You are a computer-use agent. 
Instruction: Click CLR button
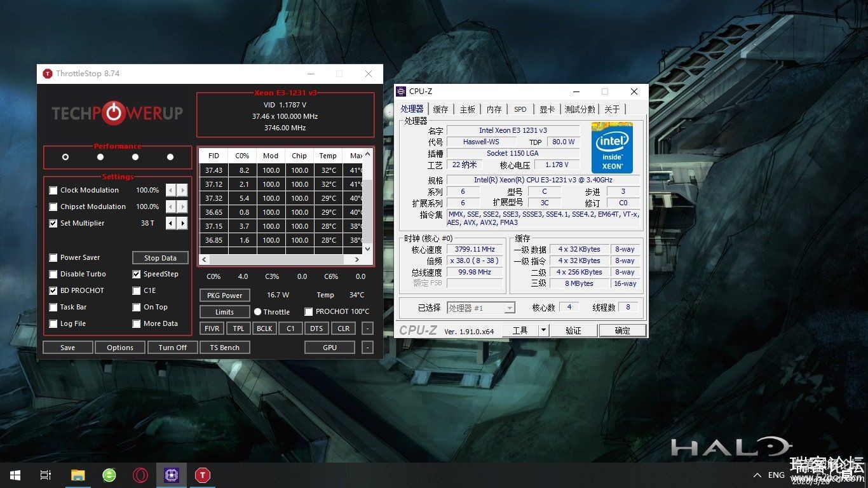click(x=343, y=329)
